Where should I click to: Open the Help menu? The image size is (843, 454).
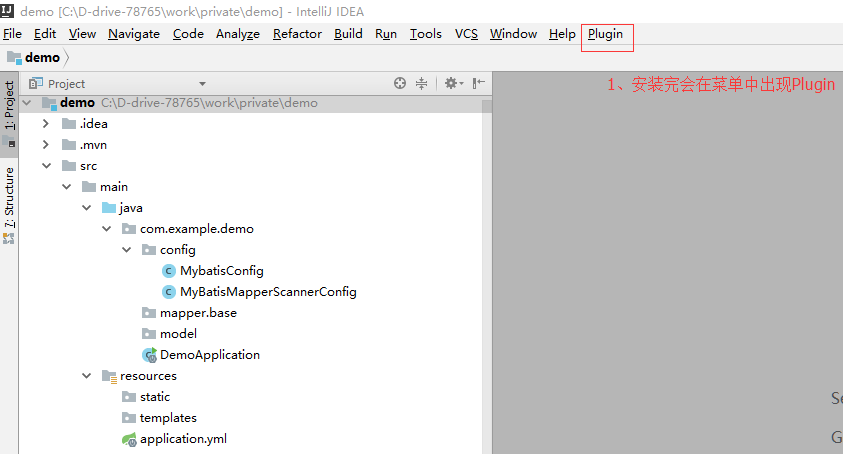coord(562,34)
